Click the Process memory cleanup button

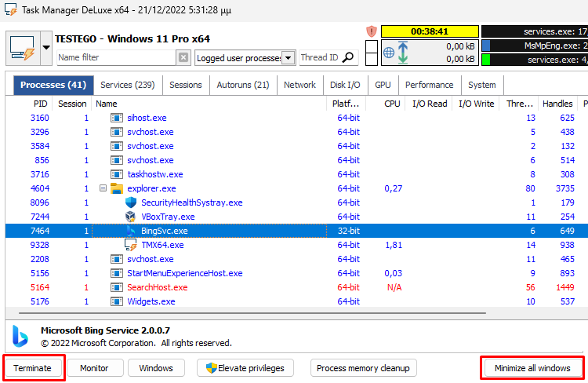tap(363, 368)
